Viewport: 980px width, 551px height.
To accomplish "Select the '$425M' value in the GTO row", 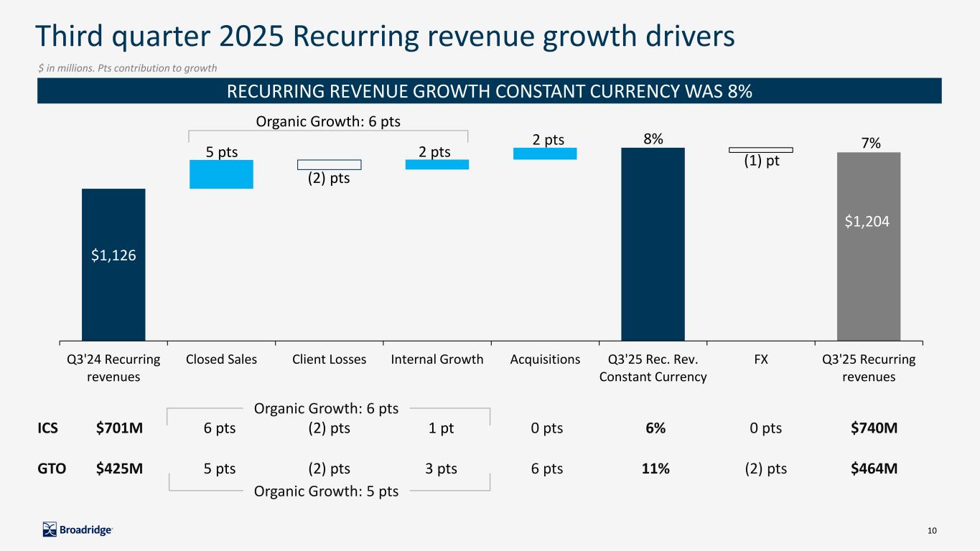I will pos(119,469).
